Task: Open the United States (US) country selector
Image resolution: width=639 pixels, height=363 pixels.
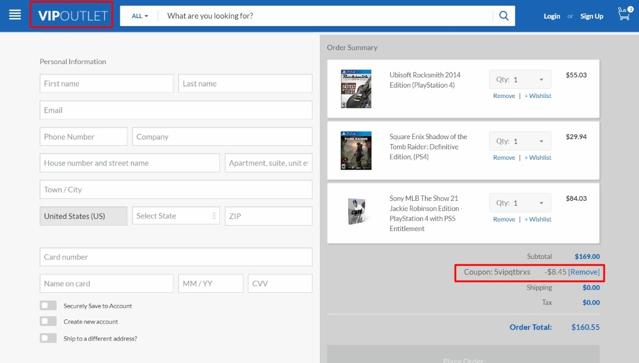Action: point(84,216)
